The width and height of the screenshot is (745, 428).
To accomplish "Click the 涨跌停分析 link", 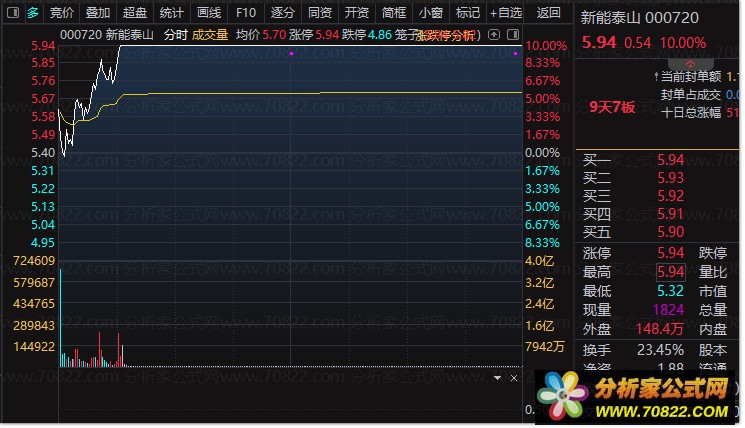I will click(x=445, y=35).
